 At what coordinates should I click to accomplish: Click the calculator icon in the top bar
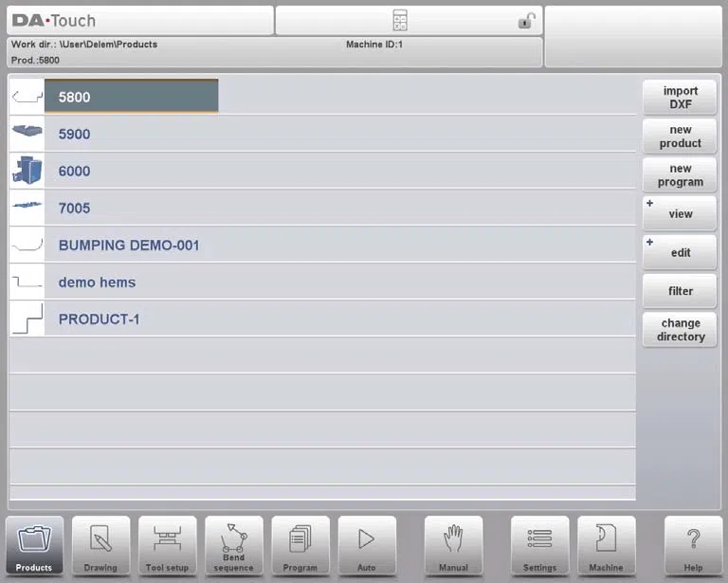click(x=400, y=21)
